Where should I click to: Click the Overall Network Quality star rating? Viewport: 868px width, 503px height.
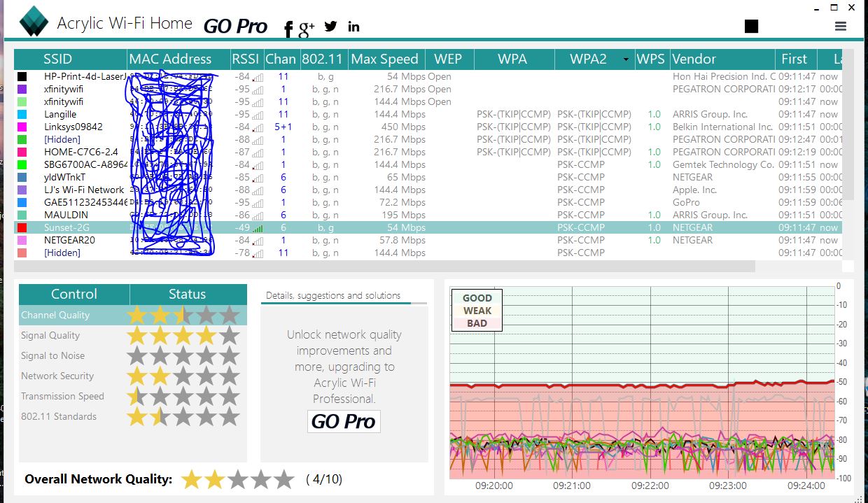238,479
